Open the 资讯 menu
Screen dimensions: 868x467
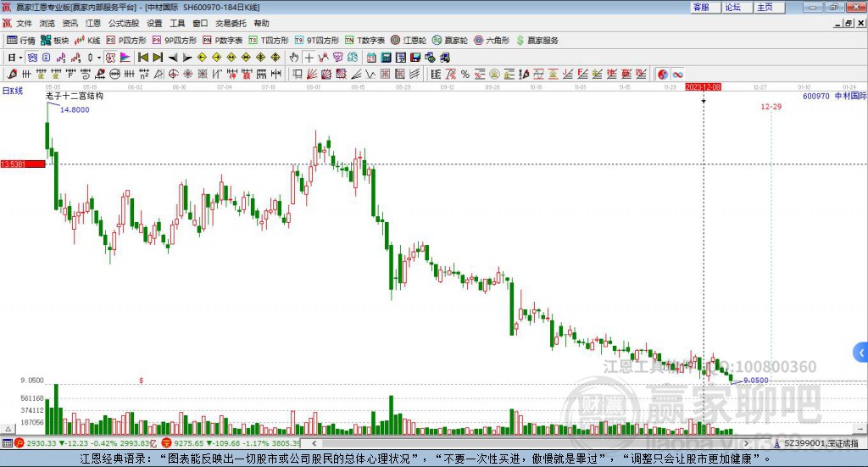(70, 23)
